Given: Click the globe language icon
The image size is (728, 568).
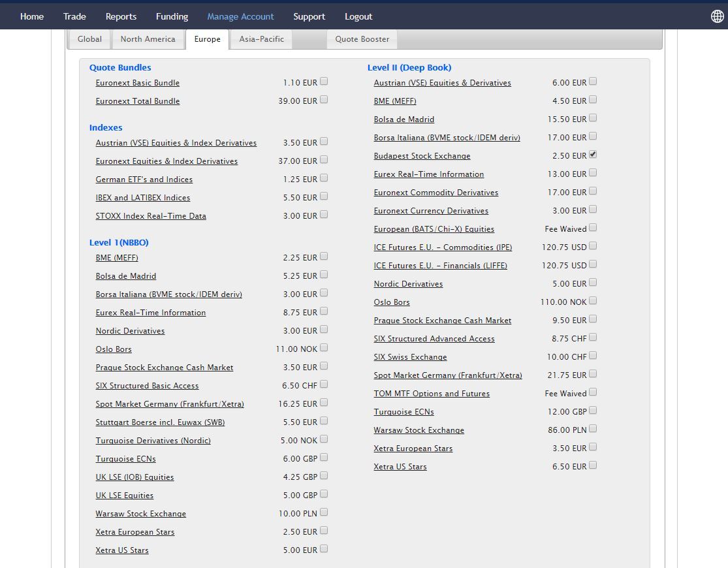Looking at the screenshot, I should coord(717,16).
